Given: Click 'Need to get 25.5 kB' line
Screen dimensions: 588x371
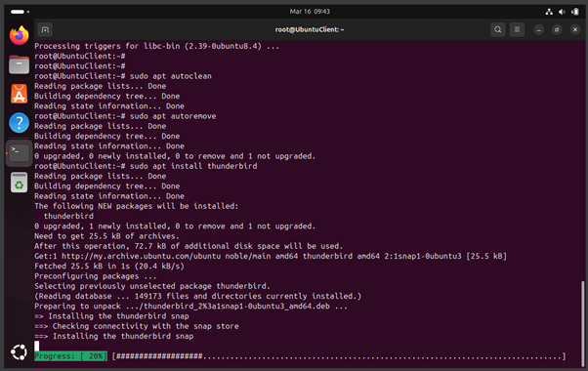Looking at the screenshot, I should pyautogui.click(x=106, y=236).
